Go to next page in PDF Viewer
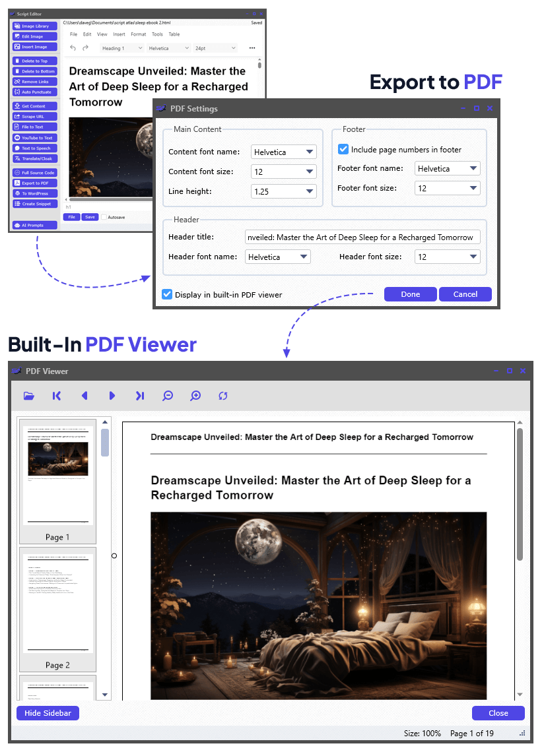Image resolution: width=544 pixels, height=756 pixels. tap(112, 396)
